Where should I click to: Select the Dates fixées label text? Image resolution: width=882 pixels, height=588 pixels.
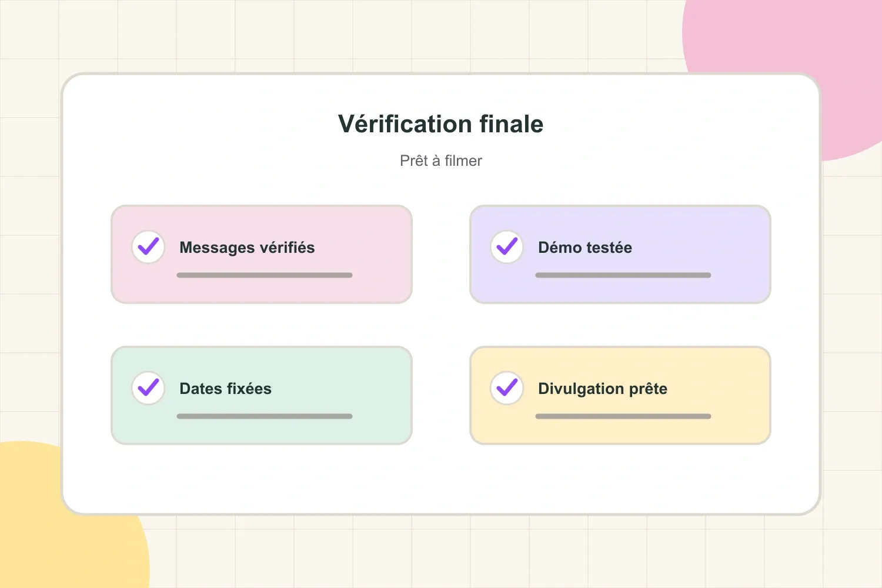point(225,389)
